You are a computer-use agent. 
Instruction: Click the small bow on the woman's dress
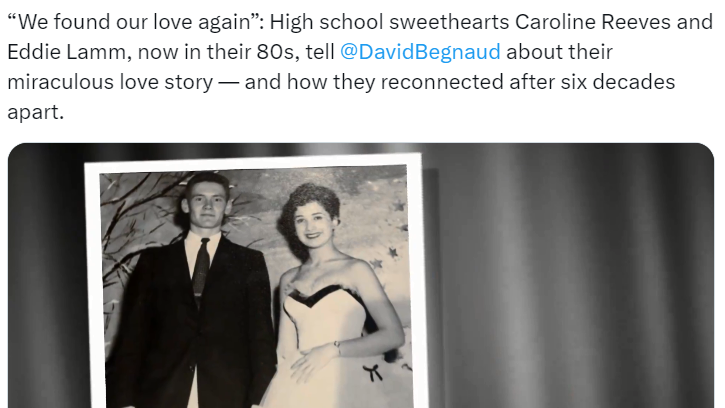373,372
